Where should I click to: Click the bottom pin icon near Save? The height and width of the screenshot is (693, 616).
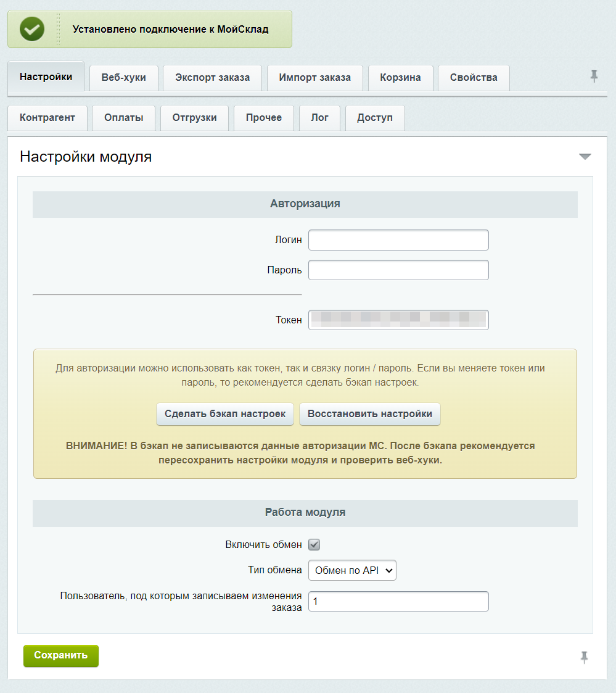[584, 657]
